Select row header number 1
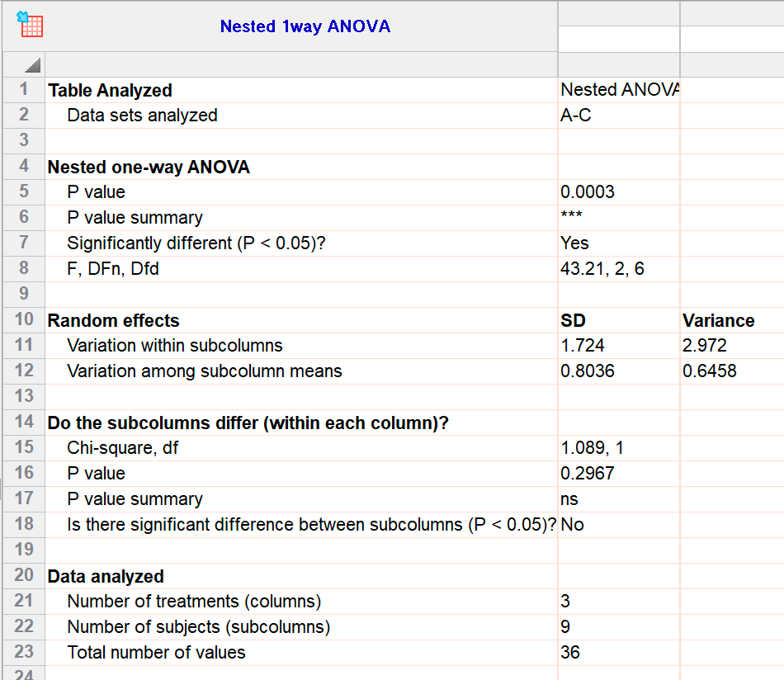The image size is (784, 680). (23, 90)
